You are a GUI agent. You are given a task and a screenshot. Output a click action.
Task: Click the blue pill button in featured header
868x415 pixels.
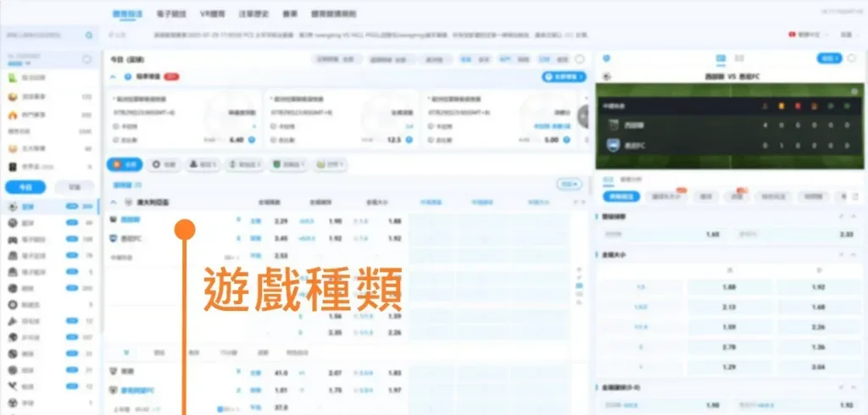564,76
